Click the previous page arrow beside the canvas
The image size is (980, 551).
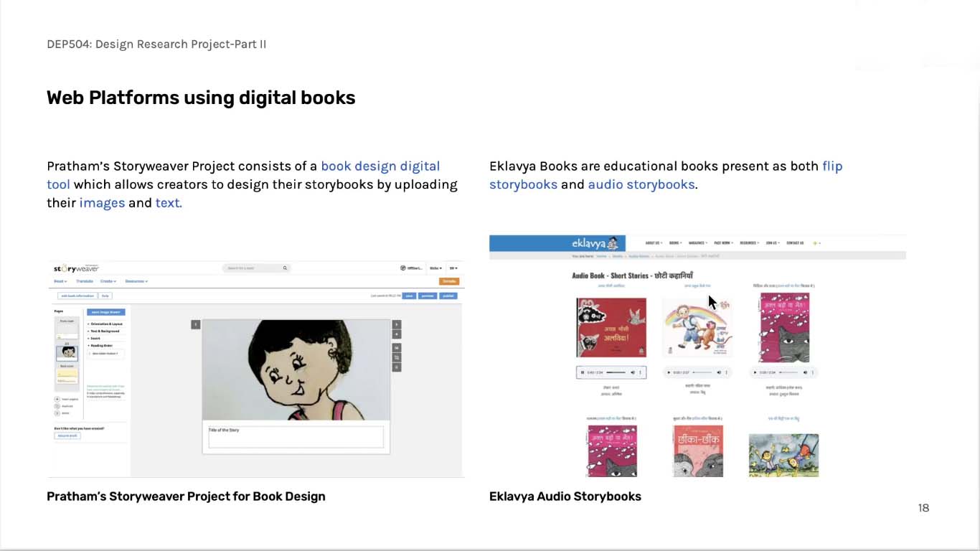point(195,324)
